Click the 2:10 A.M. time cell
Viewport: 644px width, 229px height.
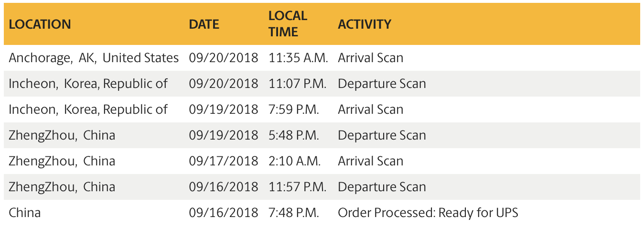[x=294, y=161]
